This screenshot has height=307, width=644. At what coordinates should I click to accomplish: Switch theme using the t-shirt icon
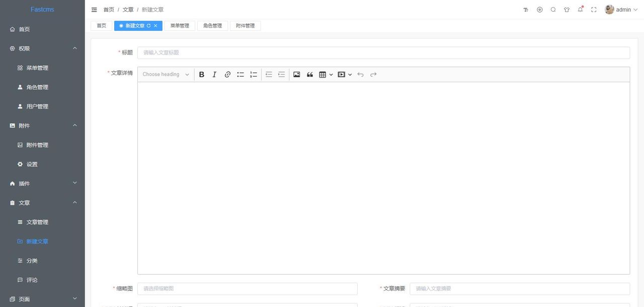coord(567,9)
